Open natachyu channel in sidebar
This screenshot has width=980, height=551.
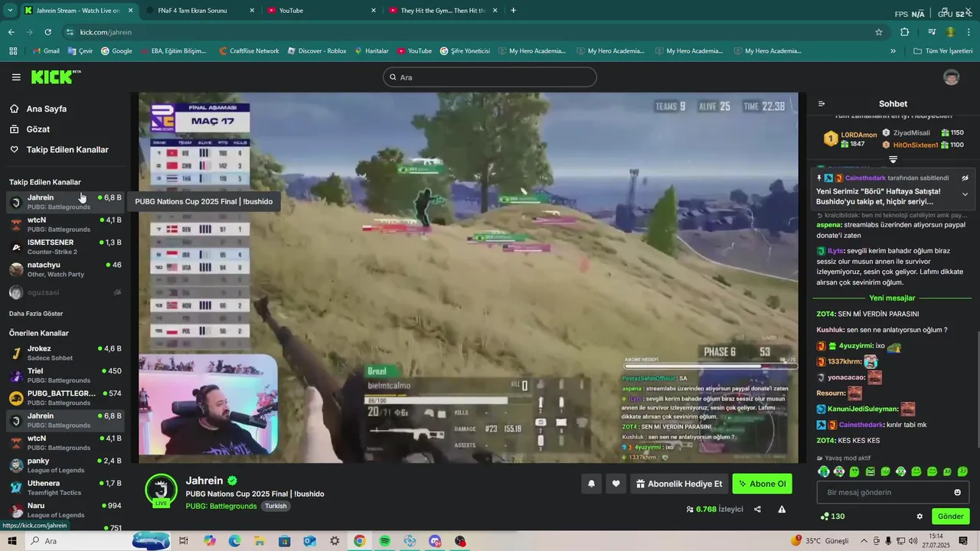coord(65,269)
